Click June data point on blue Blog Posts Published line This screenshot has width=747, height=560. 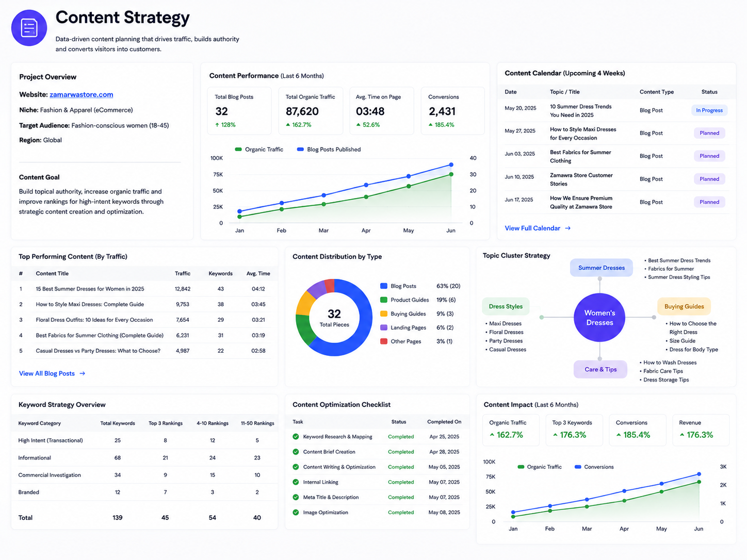tap(451, 164)
